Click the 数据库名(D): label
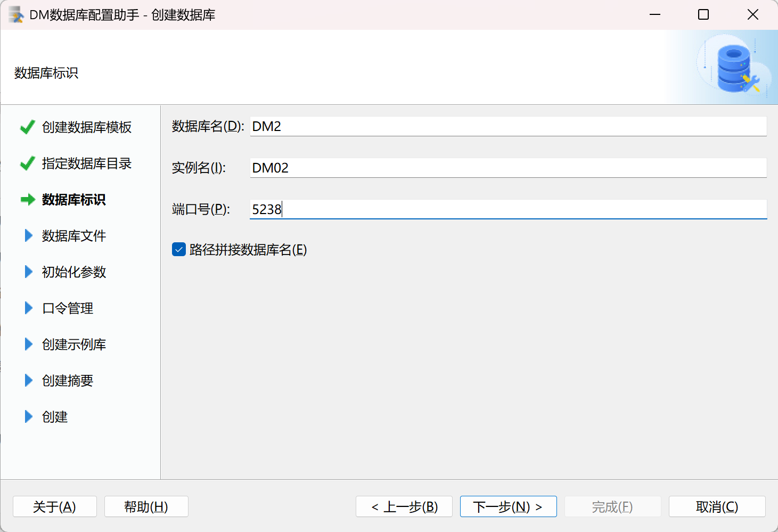778x532 pixels. [208, 126]
